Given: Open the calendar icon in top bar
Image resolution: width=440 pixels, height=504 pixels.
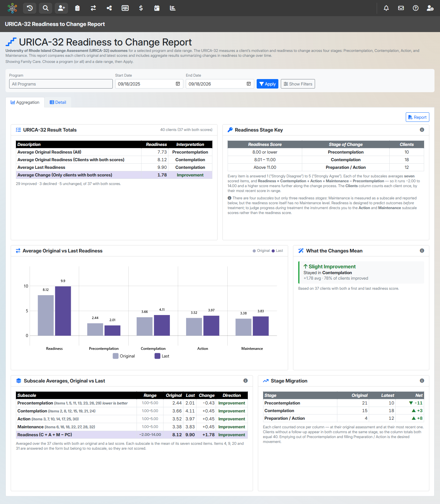Looking at the screenshot, I should click(157, 8).
